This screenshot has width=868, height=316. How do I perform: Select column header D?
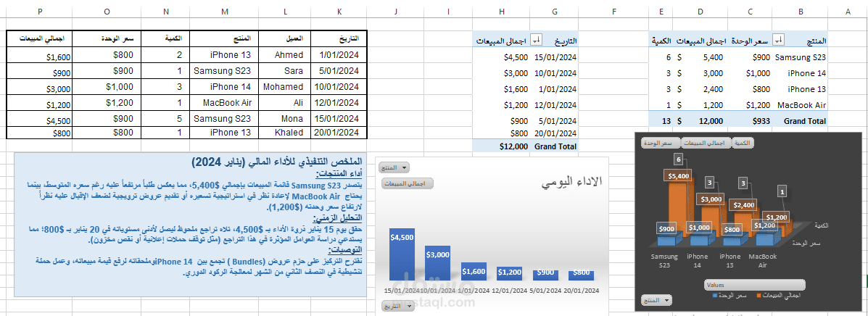(700, 11)
